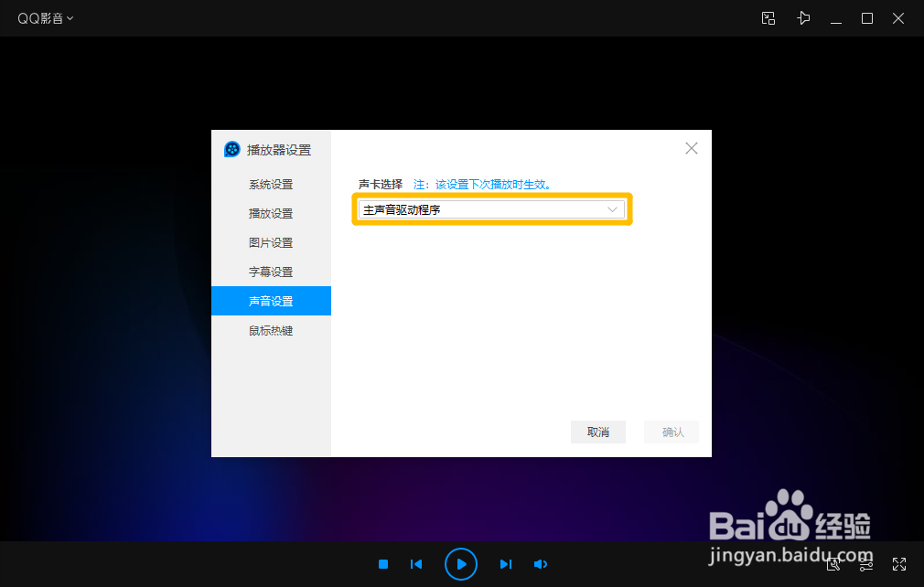Skip to the previous video
The width and height of the screenshot is (924, 587).
tap(416, 564)
